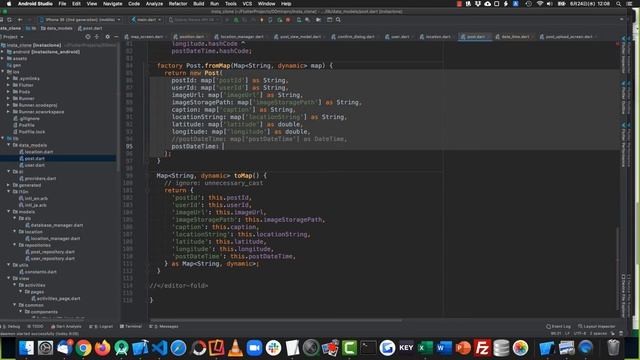
Task: Expand the generated folder
Action: (x=9, y=185)
